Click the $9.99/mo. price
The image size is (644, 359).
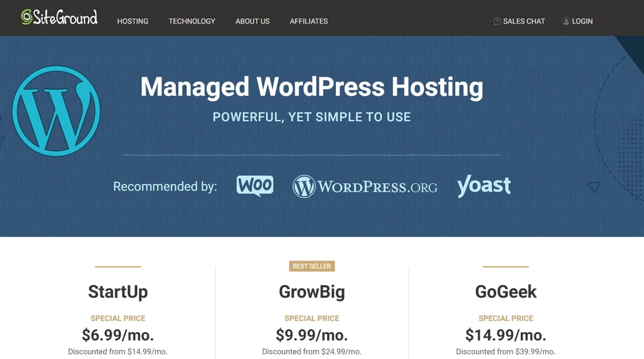point(312,335)
